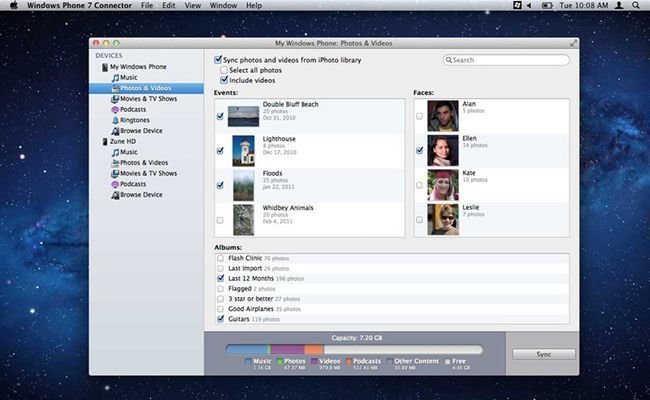This screenshot has height=400, width=650.
Task: Click Ellen's face thumbnail
Action: point(443,150)
